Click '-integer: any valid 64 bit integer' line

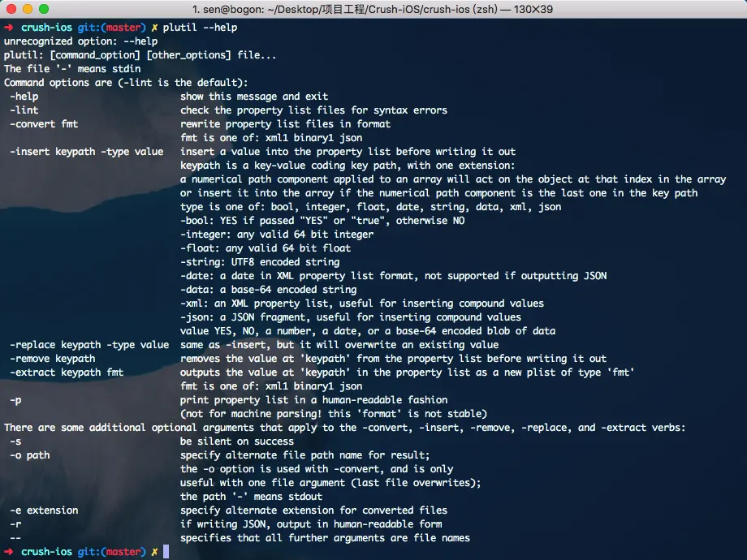coord(277,235)
